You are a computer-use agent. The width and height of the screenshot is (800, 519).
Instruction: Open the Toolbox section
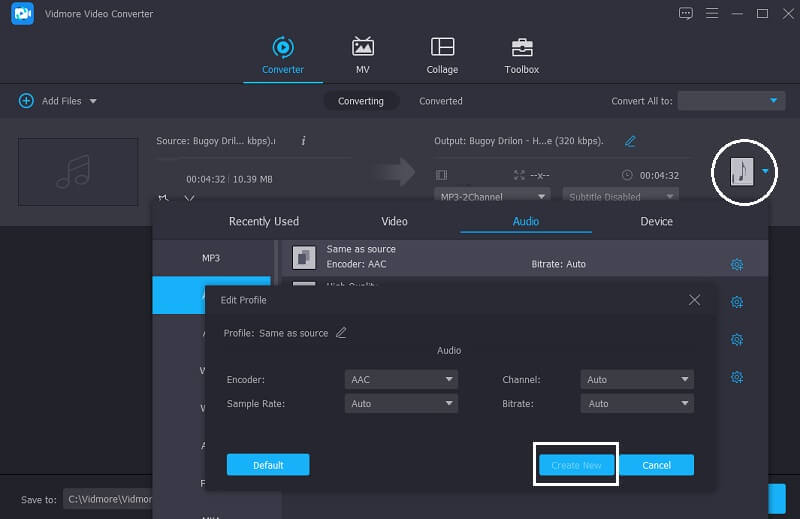[521, 48]
